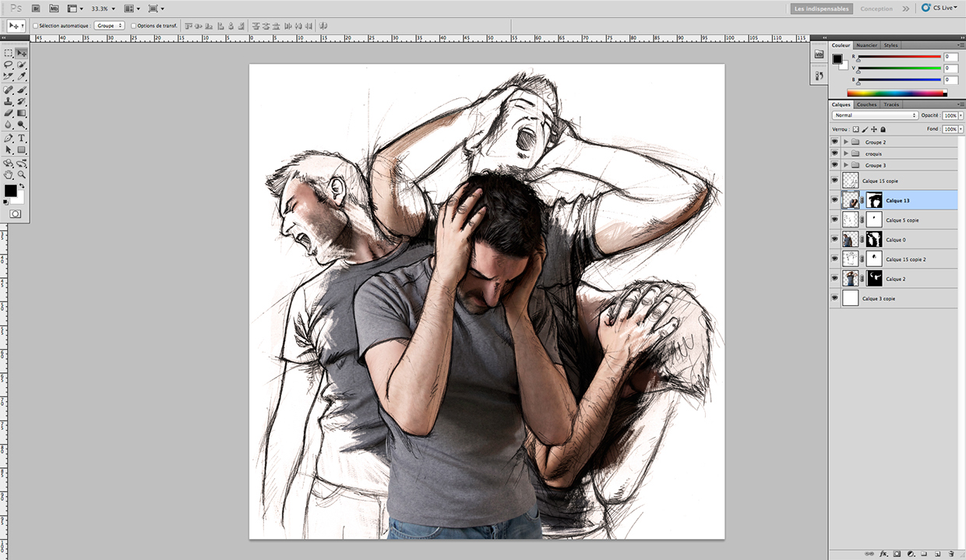This screenshot has width=966, height=560.
Task: Open Adobe Bridge from the application bar
Action: (36, 9)
